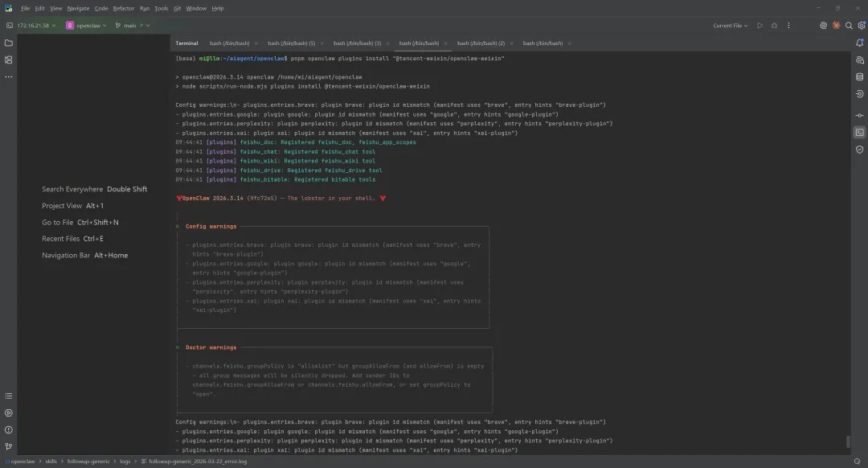
Task: Open the Tools menu
Action: point(161,8)
